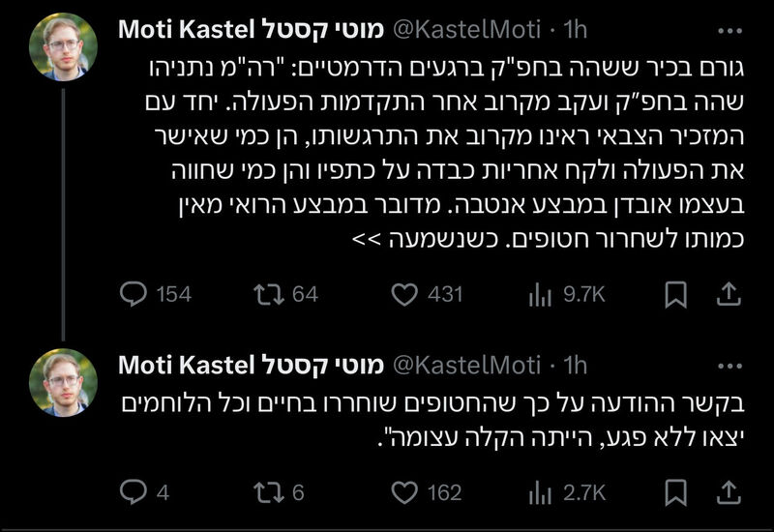Open the Moti Kastel display name on first tweet

[x=251, y=30]
